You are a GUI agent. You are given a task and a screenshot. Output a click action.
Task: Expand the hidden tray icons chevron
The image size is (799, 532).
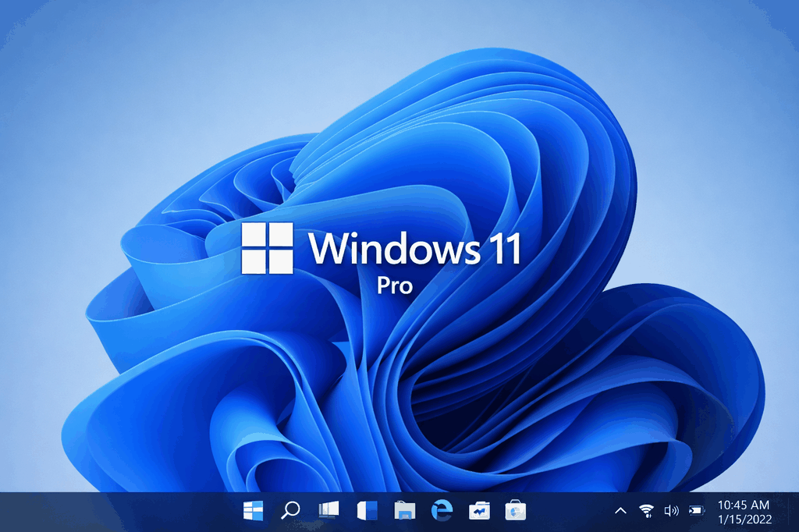(x=620, y=511)
